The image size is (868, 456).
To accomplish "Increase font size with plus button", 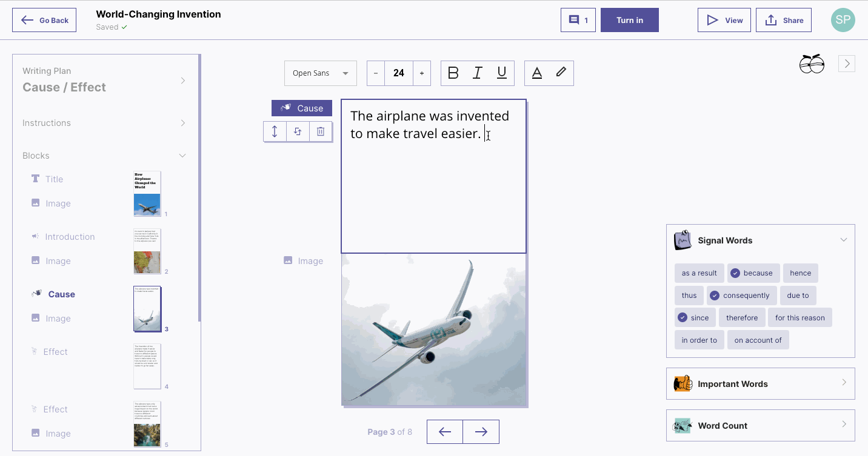I will (x=422, y=73).
